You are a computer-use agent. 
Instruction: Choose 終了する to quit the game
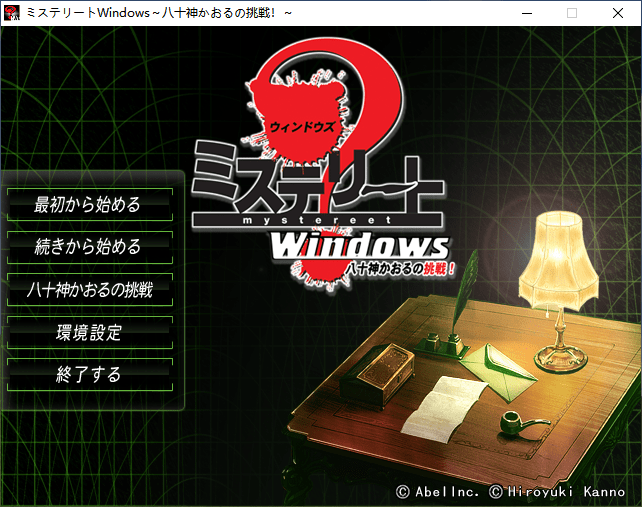tap(89, 375)
